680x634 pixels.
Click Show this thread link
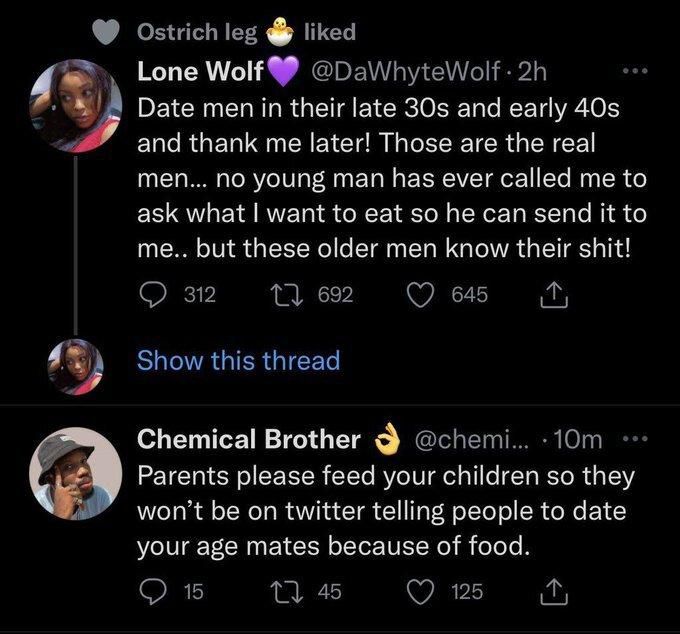tap(238, 360)
